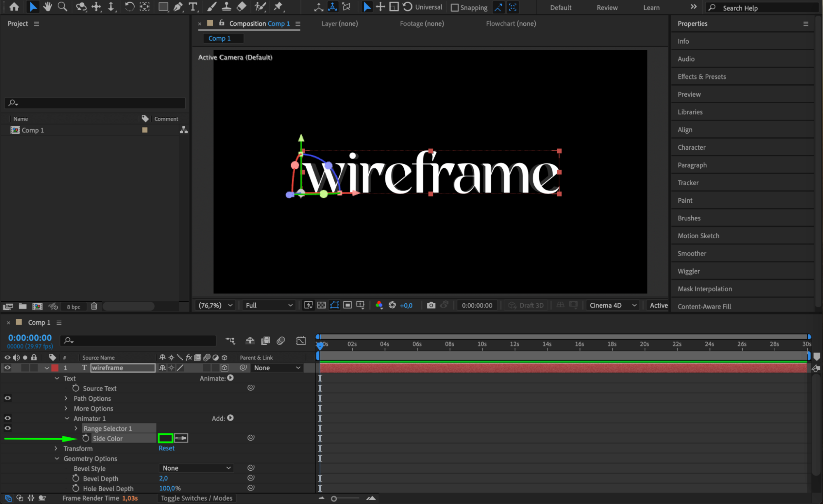Hide the wireframe layer with eye icon
This screenshot has height=504, width=823.
pos(7,368)
